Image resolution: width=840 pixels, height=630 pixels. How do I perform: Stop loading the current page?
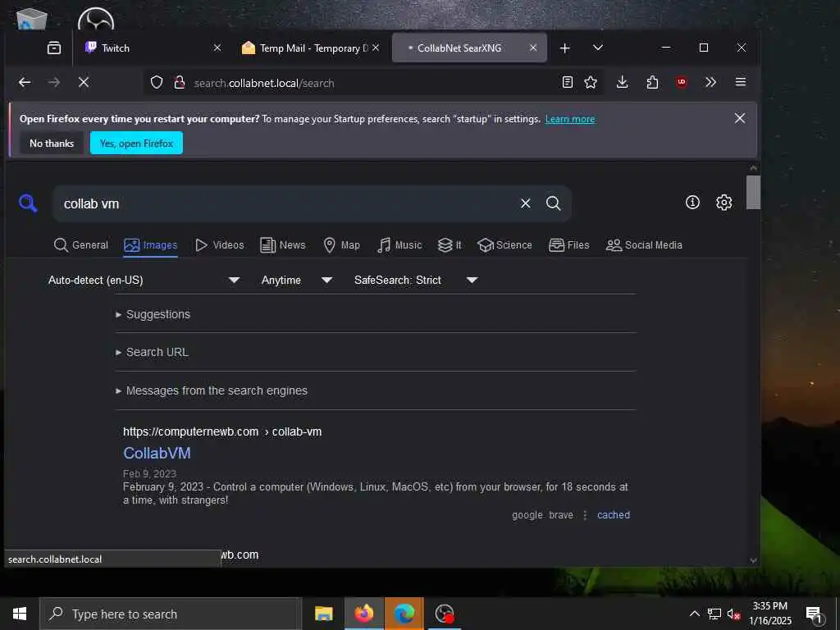point(84,83)
